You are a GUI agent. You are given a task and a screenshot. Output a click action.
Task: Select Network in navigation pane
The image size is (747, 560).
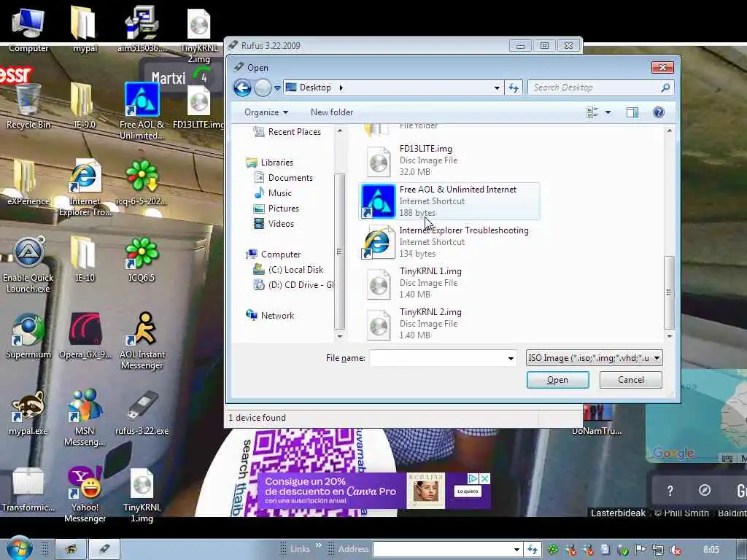(270, 315)
